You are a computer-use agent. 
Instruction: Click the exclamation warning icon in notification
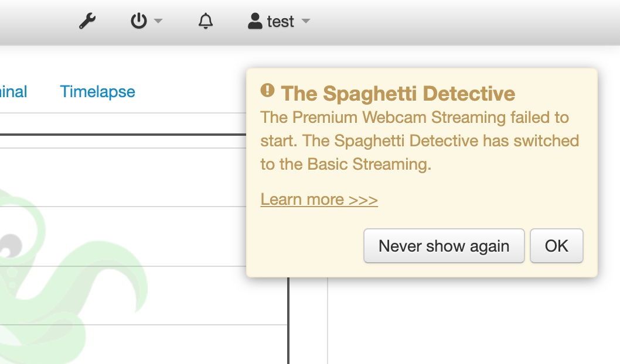coord(267,90)
